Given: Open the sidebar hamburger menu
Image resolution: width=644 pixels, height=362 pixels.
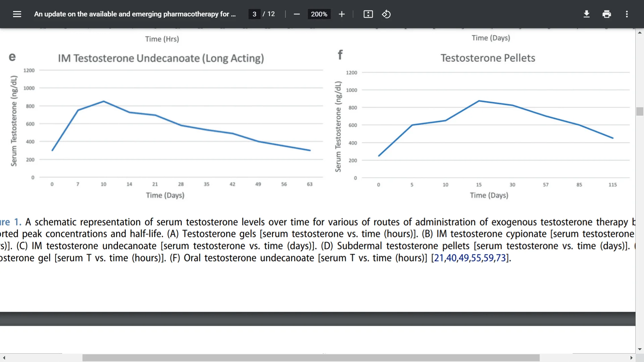Looking at the screenshot, I should [17, 14].
